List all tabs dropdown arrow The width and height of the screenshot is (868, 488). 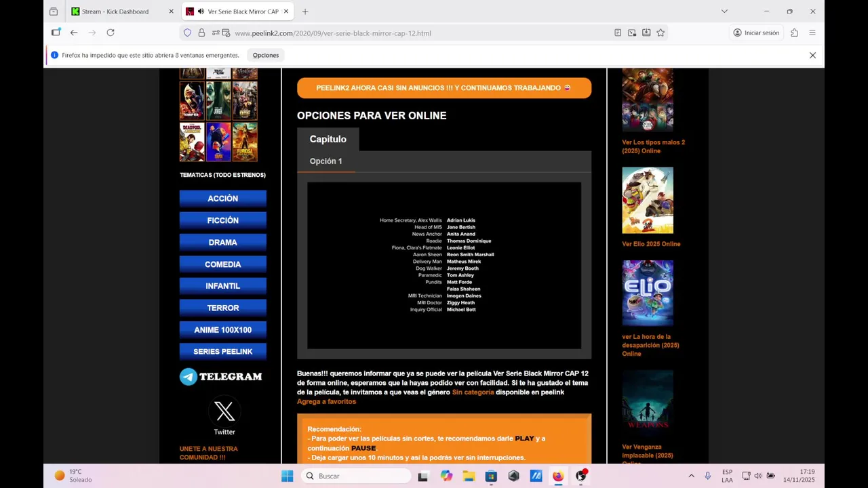pos(724,12)
